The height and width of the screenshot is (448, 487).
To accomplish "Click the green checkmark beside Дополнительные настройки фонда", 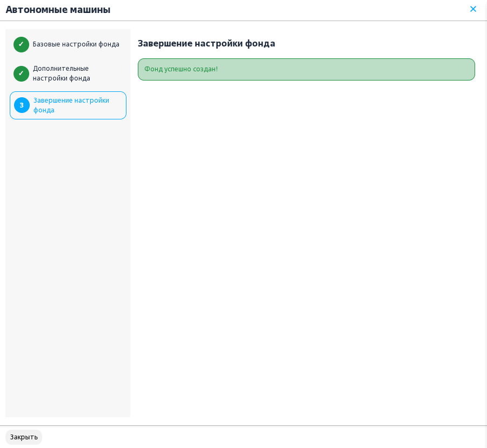I will pos(22,73).
